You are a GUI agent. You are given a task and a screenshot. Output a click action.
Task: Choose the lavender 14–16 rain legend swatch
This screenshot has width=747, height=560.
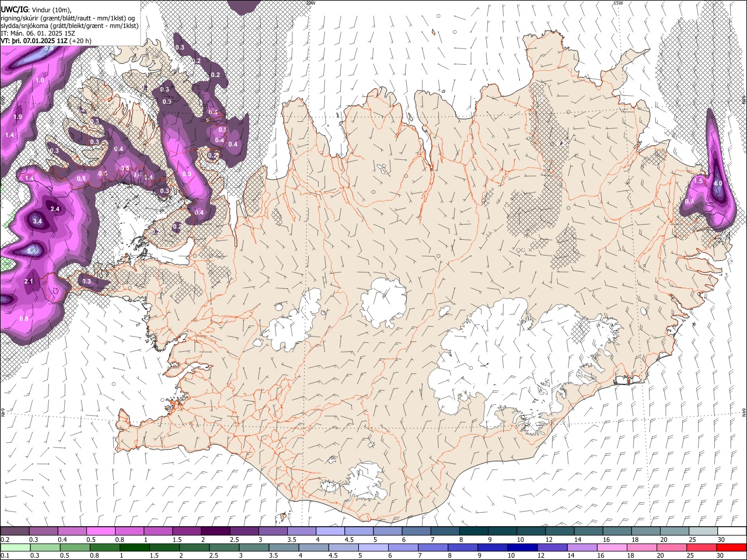tap(581, 547)
